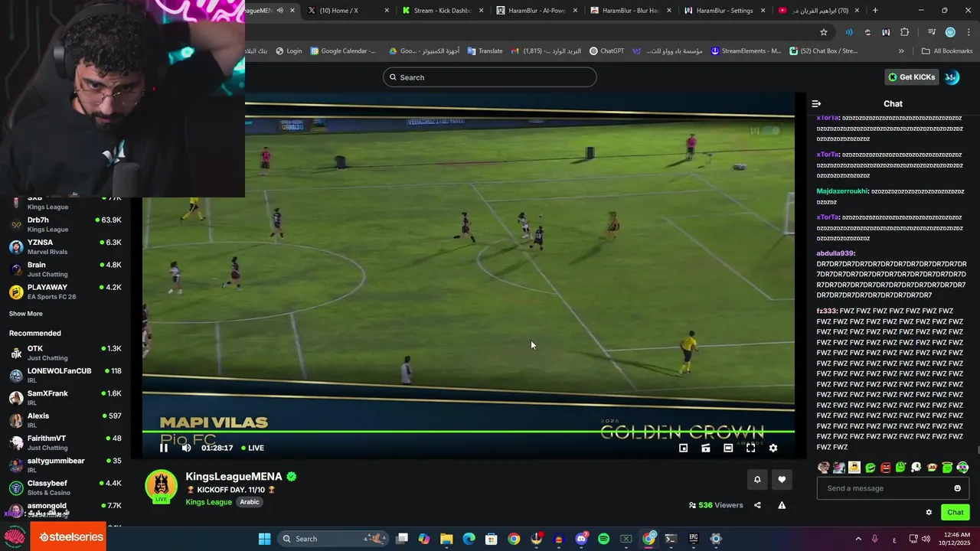Screen dimensions: 980x551
Task: Open the user profile avatar menu
Action: coord(952,77)
